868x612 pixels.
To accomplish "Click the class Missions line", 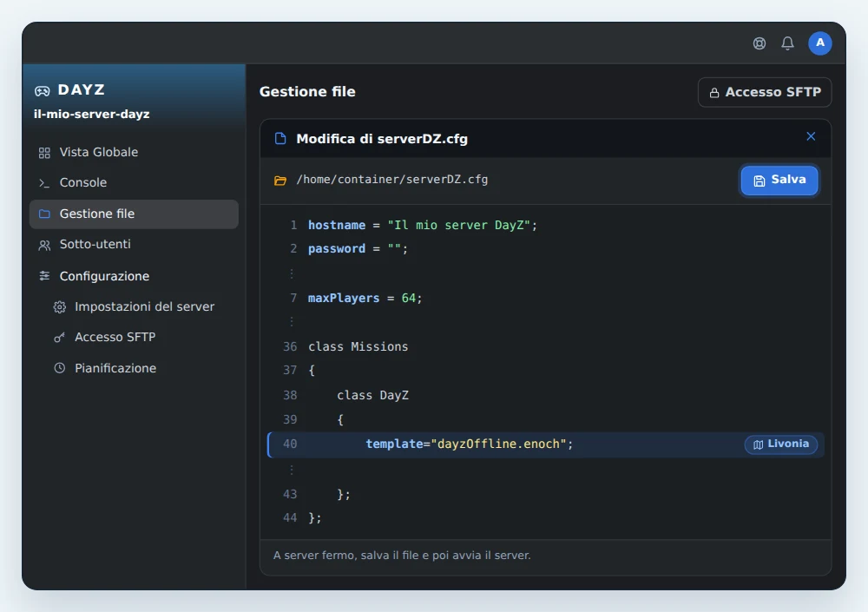I will pos(545,346).
